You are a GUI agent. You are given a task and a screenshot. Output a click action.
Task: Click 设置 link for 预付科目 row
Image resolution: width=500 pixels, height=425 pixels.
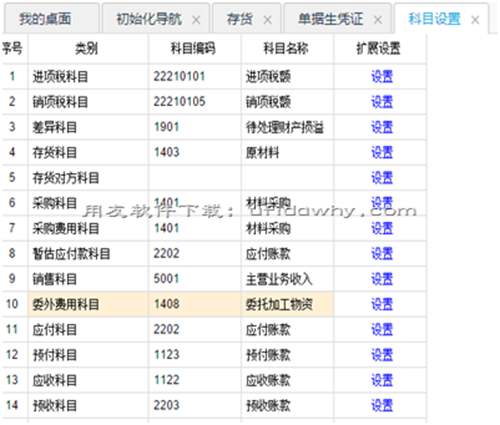(382, 355)
